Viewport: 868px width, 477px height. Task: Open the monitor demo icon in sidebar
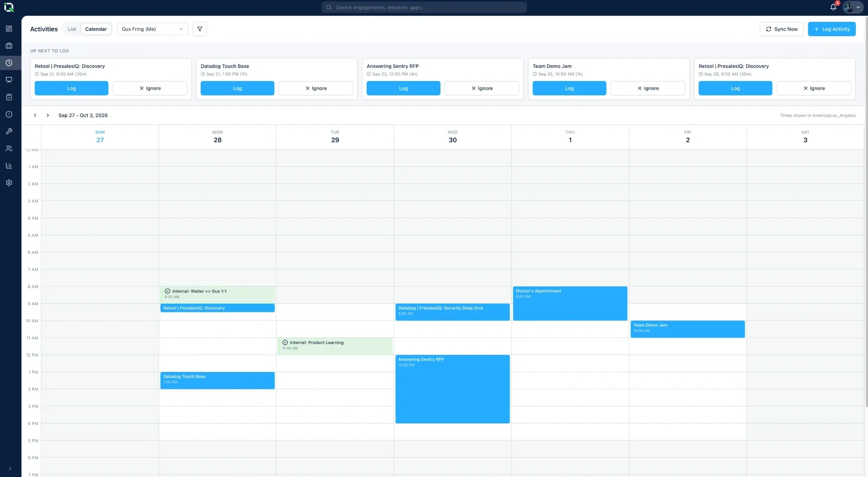tap(9, 80)
